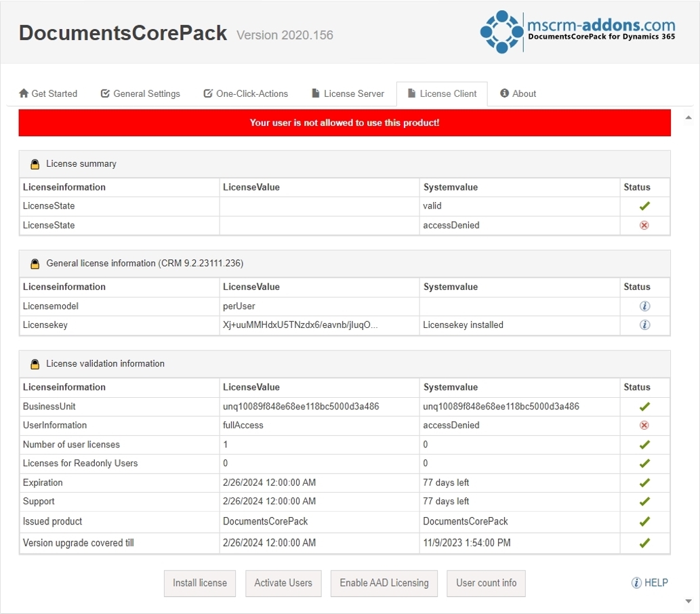Click check in Version upgrade covered till row
Screen dimensions: 700x614
coord(644,543)
